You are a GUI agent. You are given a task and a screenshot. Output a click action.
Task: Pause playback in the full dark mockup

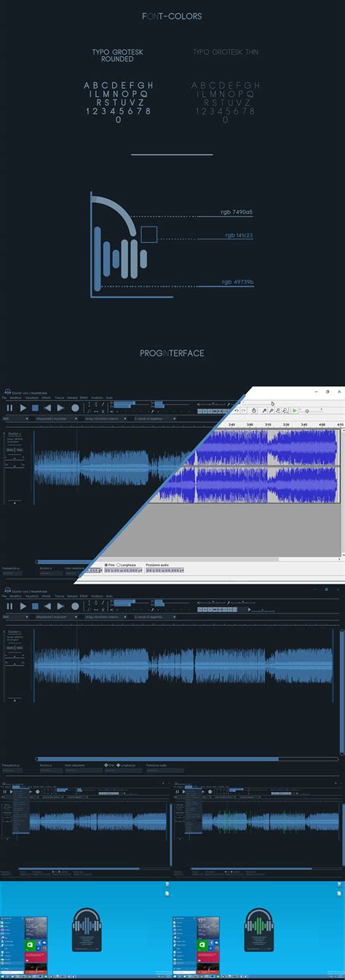pos(9,605)
